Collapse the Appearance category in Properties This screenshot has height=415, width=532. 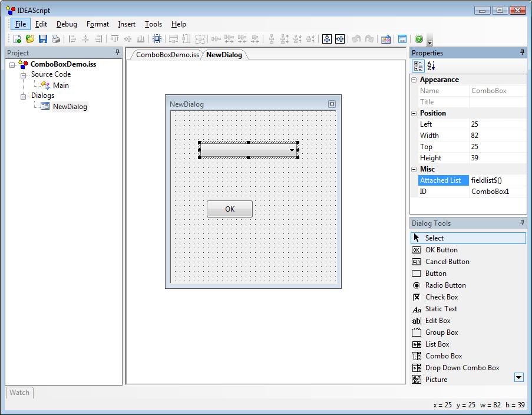point(415,79)
